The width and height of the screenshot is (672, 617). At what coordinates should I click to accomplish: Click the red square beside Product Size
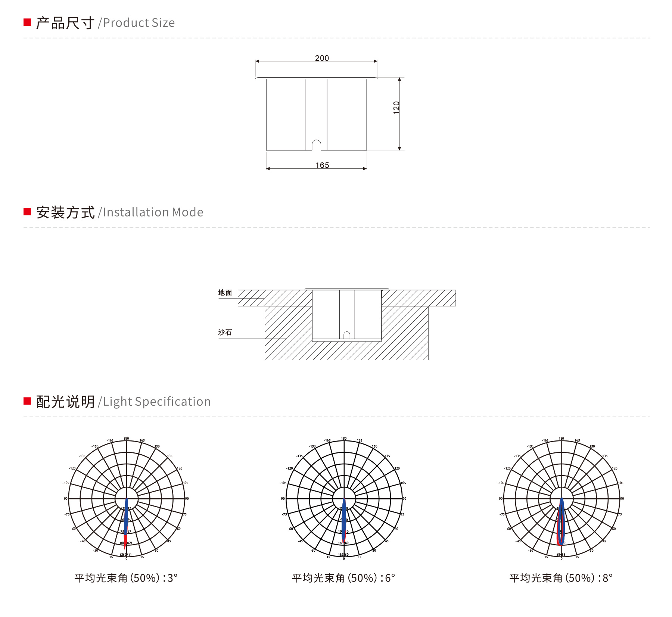point(27,22)
